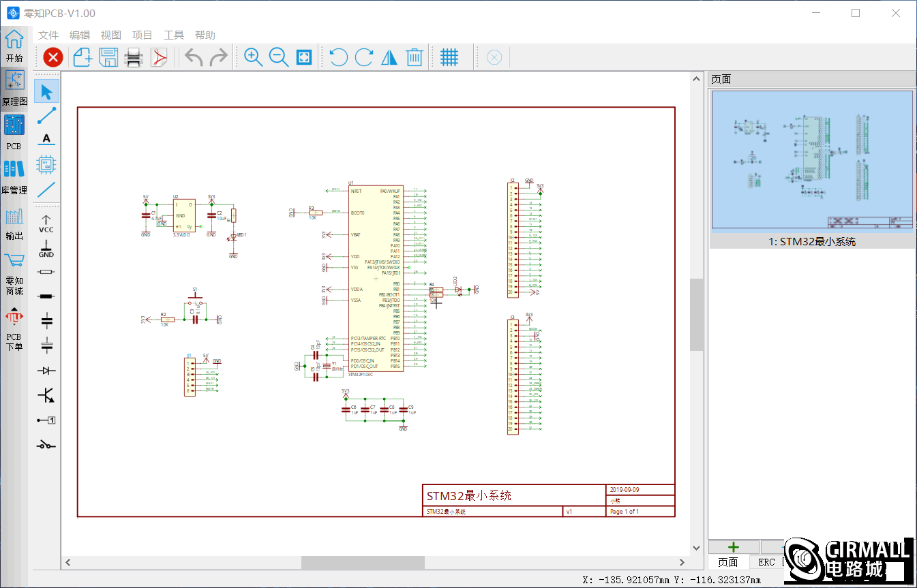Select the plain line drawing tool
The image size is (917, 588).
46,189
